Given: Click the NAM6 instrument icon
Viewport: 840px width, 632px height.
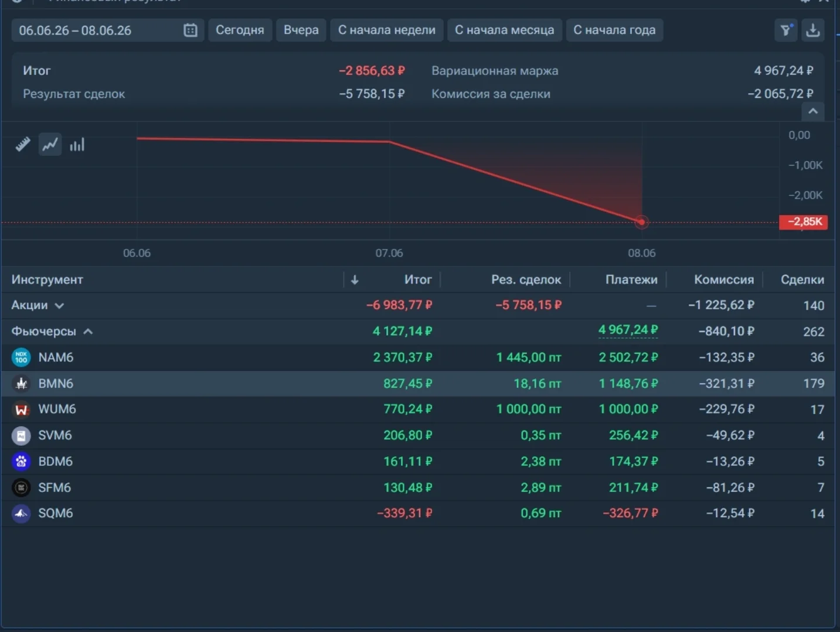Looking at the screenshot, I should 21,357.
